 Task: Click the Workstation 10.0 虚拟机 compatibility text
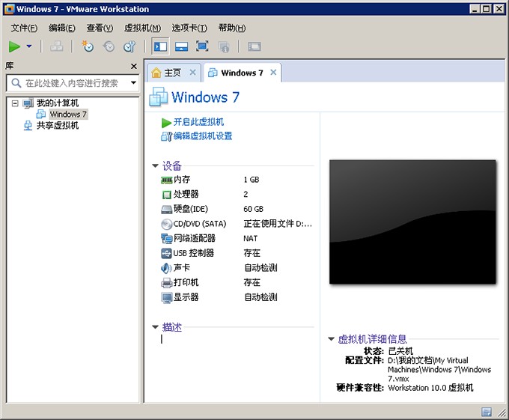(430, 388)
